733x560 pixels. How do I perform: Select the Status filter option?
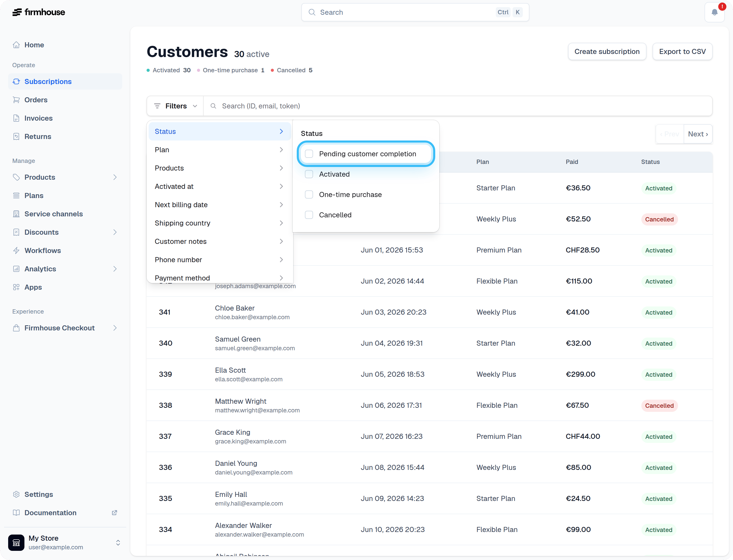pyautogui.click(x=220, y=131)
